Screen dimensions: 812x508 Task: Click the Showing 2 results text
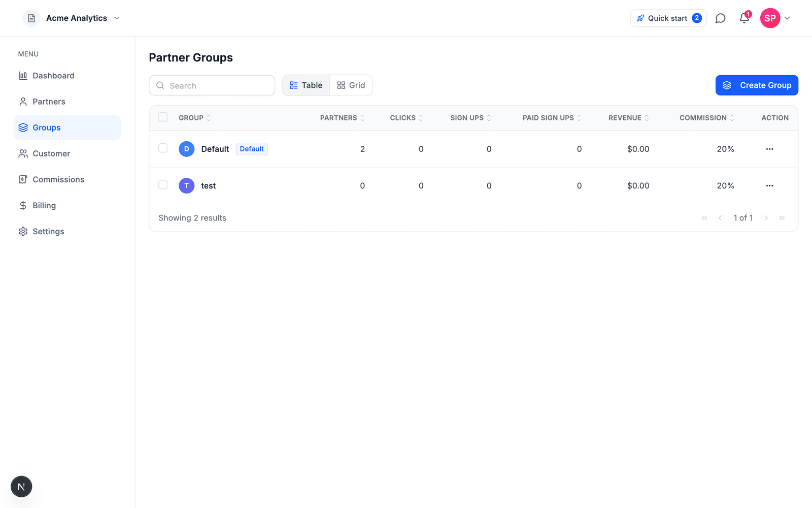pos(192,218)
